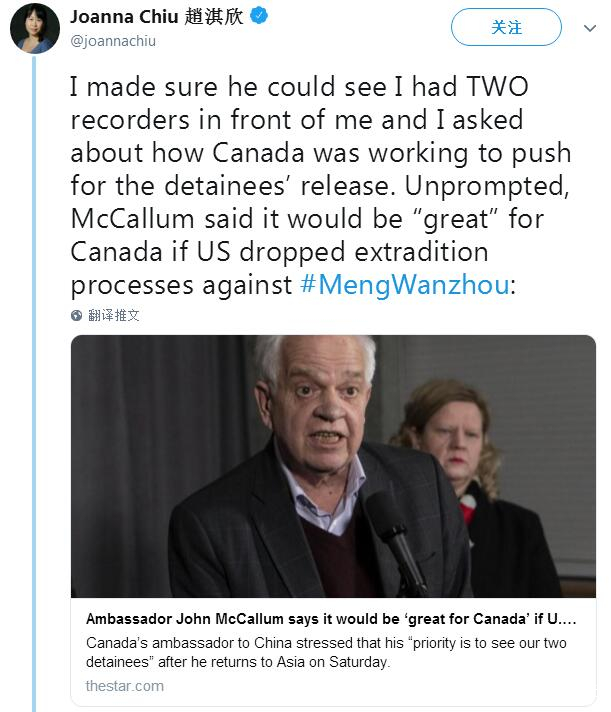611x712 pixels.
Task: Click 翻译推文 to translate tweet
Action: tap(113, 315)
